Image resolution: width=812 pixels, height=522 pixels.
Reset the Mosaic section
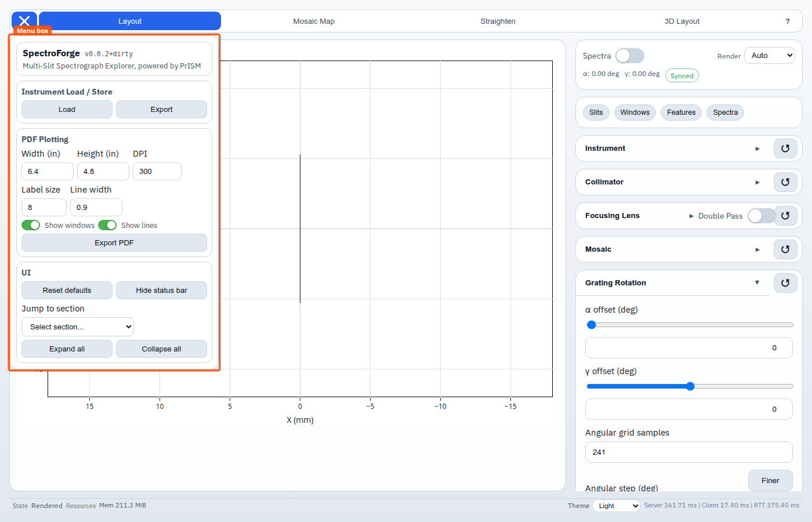785,249
